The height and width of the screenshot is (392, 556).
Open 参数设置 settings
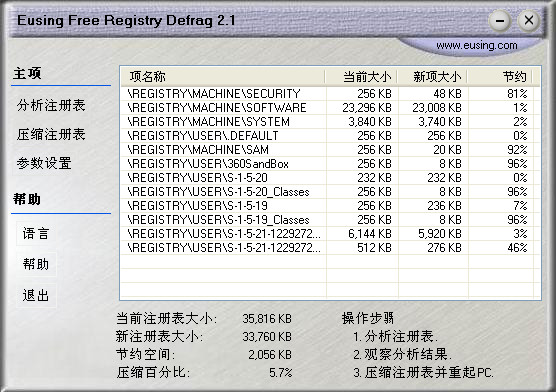[x=44, y=164]
